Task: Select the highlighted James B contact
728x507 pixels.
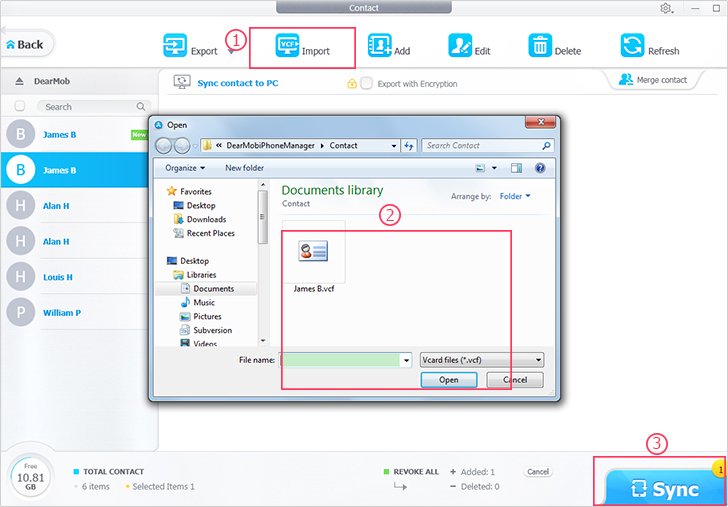Action: [x=75, y=170]
